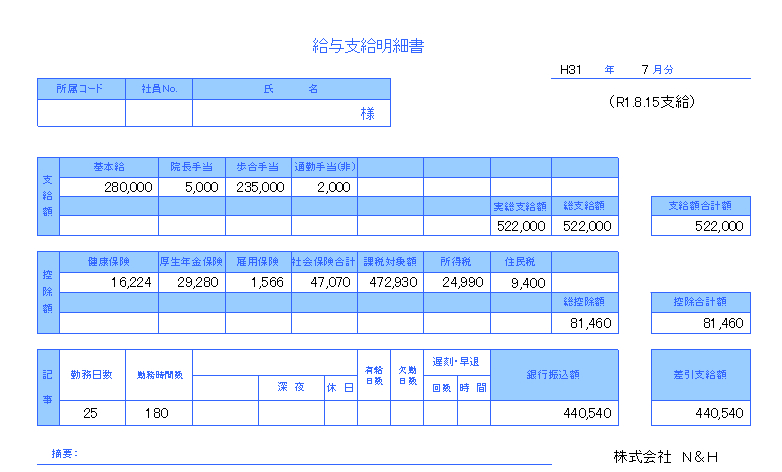Select the 社会保険合計 header
Image resolution: width=782 pixels, height=472 pixels.
(x=325, y=262)
